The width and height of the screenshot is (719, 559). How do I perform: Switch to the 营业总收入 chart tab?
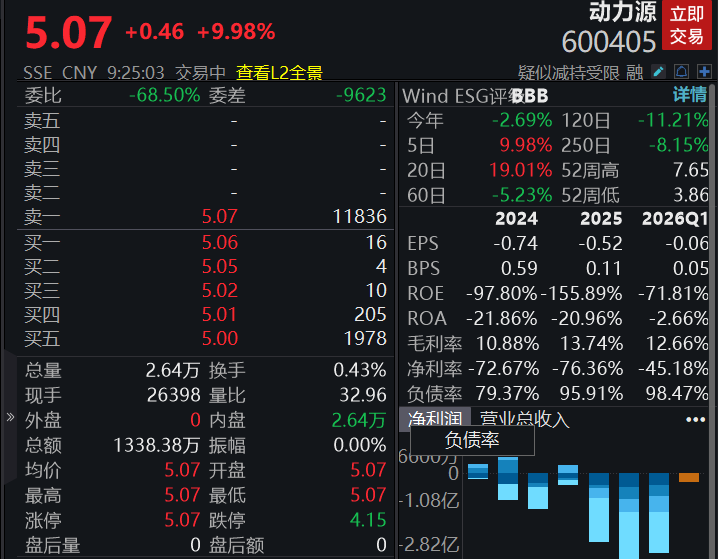coord(525,419)
